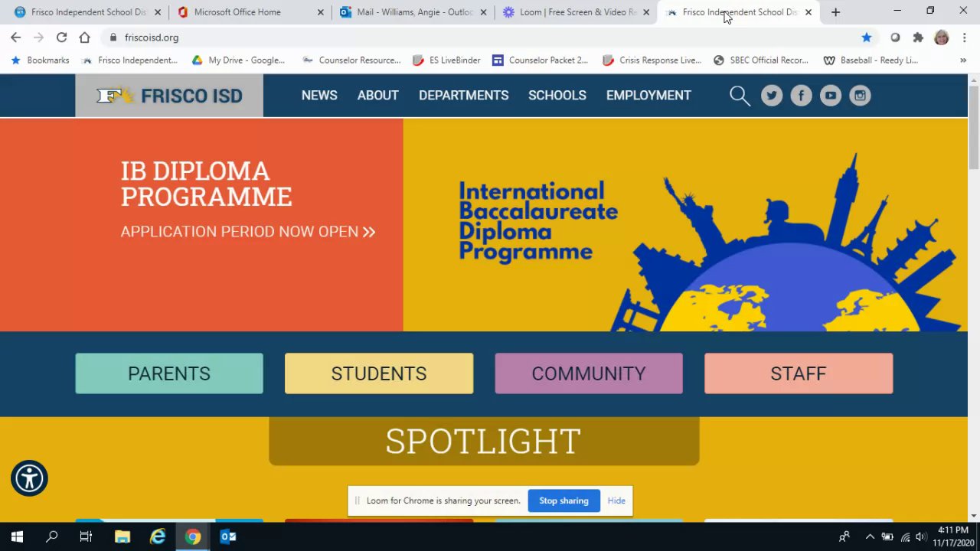Switch to the Loom tab
This screenshot has width=980, height=551.
pos(577,12)
